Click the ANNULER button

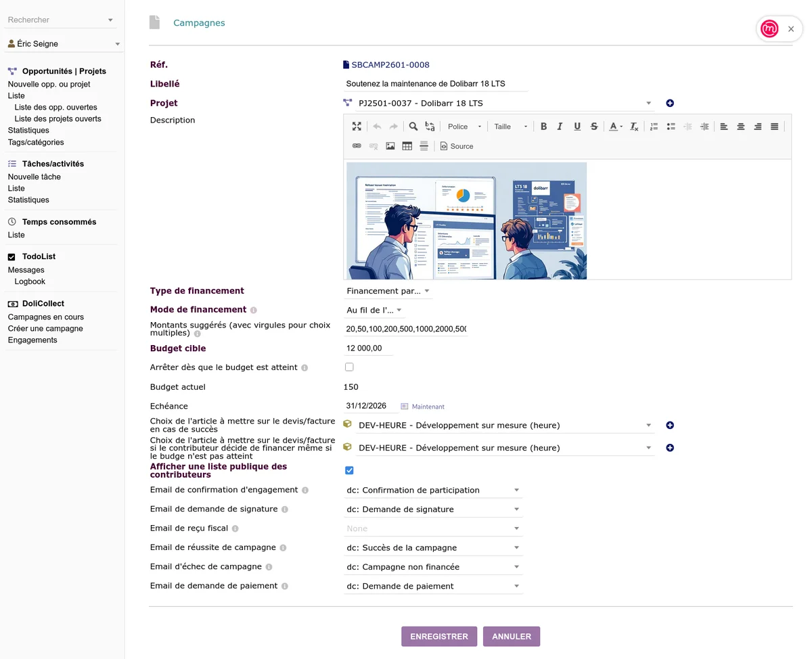coord(512,637)
